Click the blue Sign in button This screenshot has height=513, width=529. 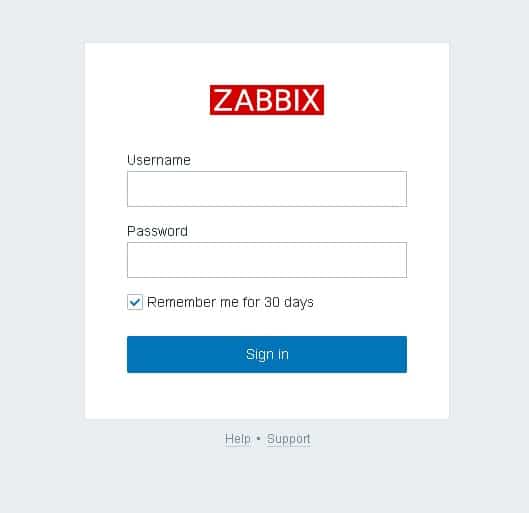click(267, 354)
